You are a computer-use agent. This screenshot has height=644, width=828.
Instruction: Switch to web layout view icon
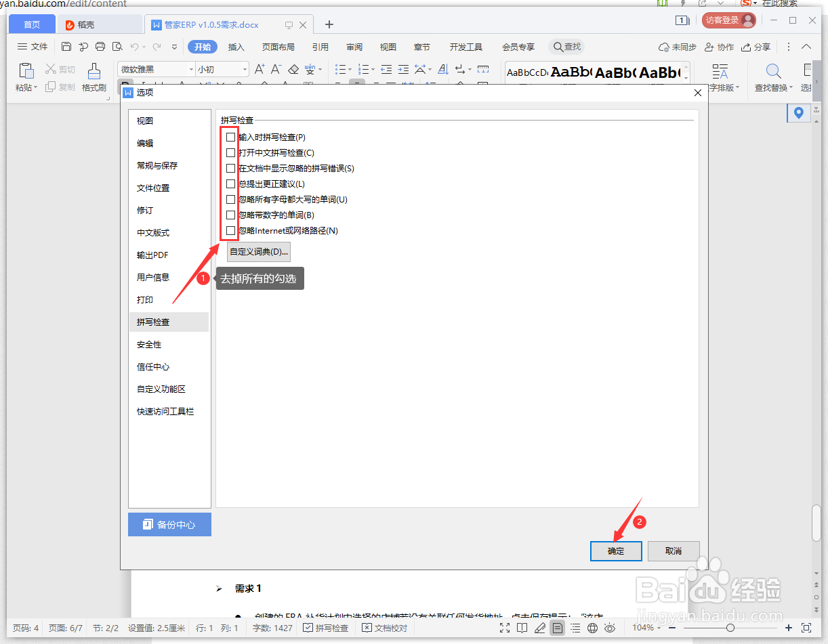[x=593, y=628]
